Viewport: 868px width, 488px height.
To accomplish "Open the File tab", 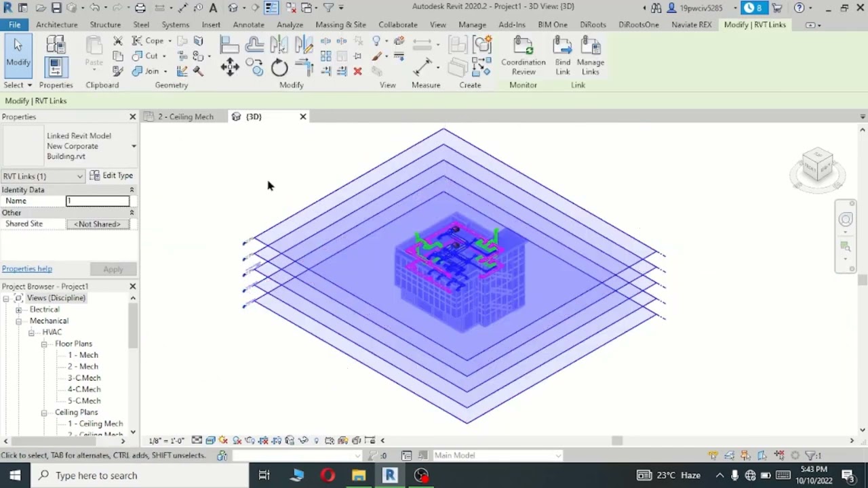I will [x=14, y=24].
